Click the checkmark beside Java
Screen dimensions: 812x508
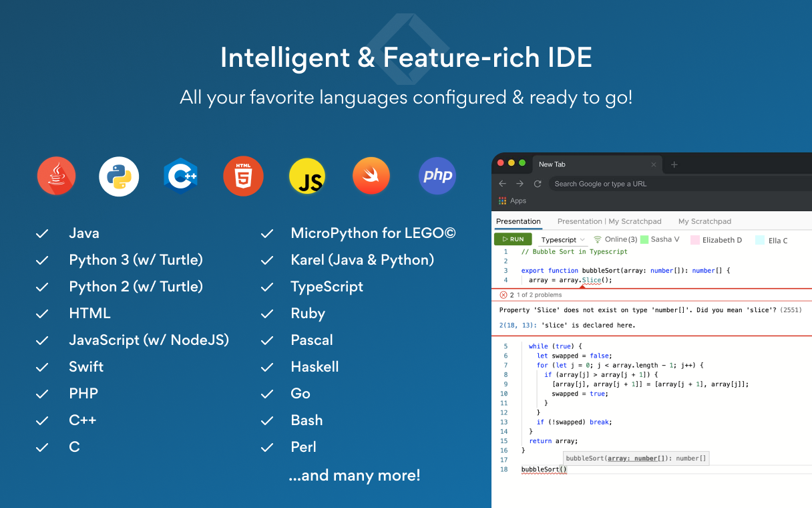[42, 233]
